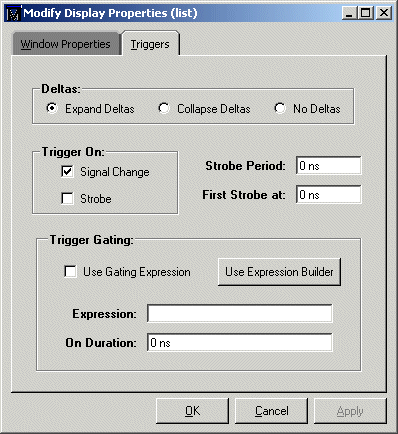398x434 pixels.
Task: Open the Use Expression Builder button
Action: (279, 272)
